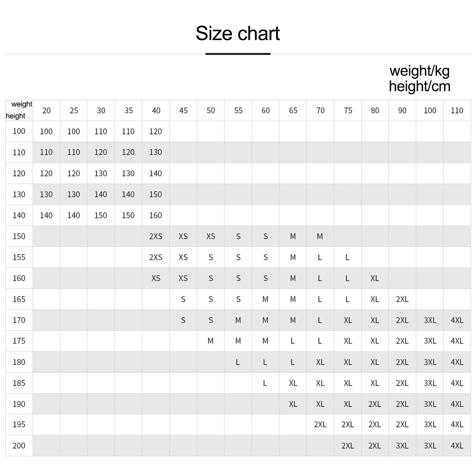Click the 70 weight column header
476x476 pixels.
320,110
